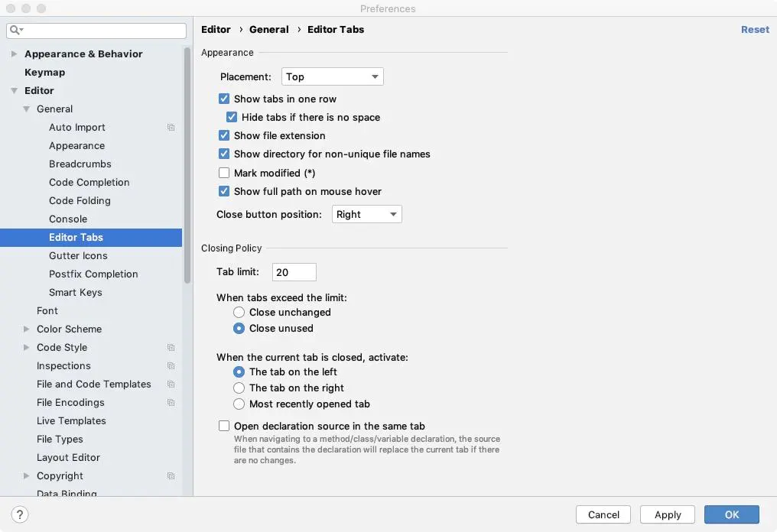Open Live Templates settings
The image size is (777, 532).
pos(71,420)
